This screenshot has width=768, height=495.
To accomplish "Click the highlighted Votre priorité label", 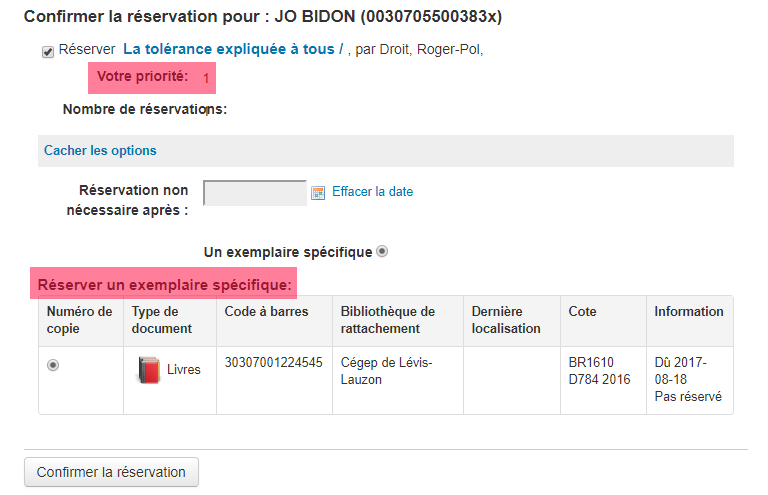I will [143, 76].
